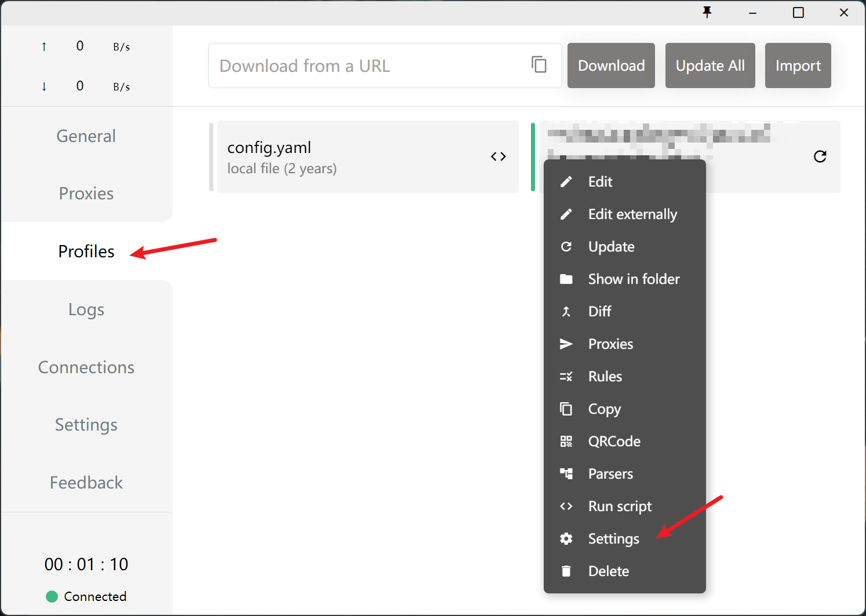Open Parsers from the context menu
Viewport: 866px width, 616px height.
pyautogui.click(x=610, y=474)
